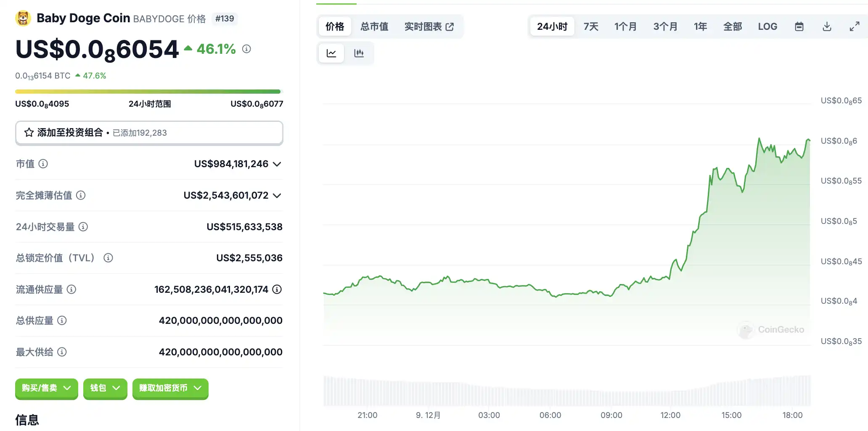868x431 pixels.
Task: Click info icon next to 市值
Action: point(43,164)
